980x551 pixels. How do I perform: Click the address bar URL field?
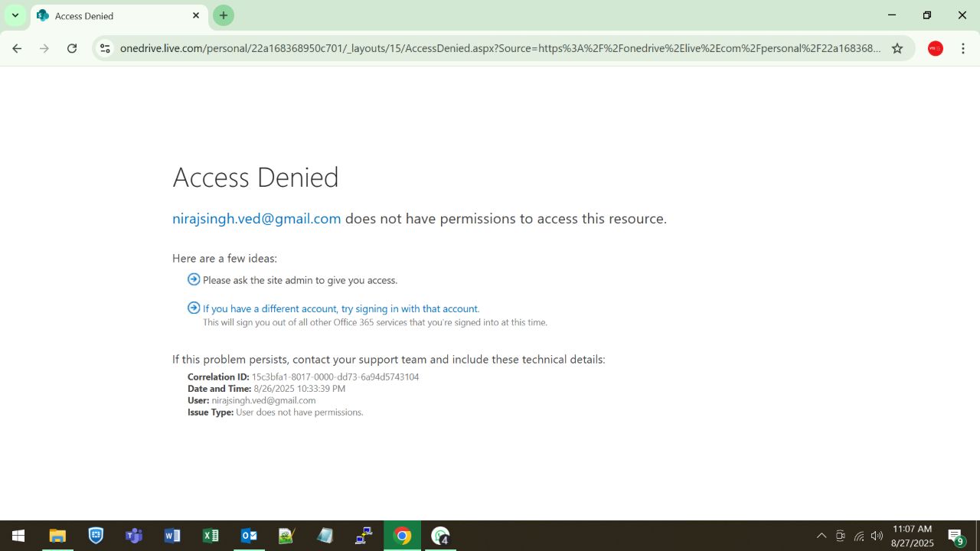tap(498, 48)
